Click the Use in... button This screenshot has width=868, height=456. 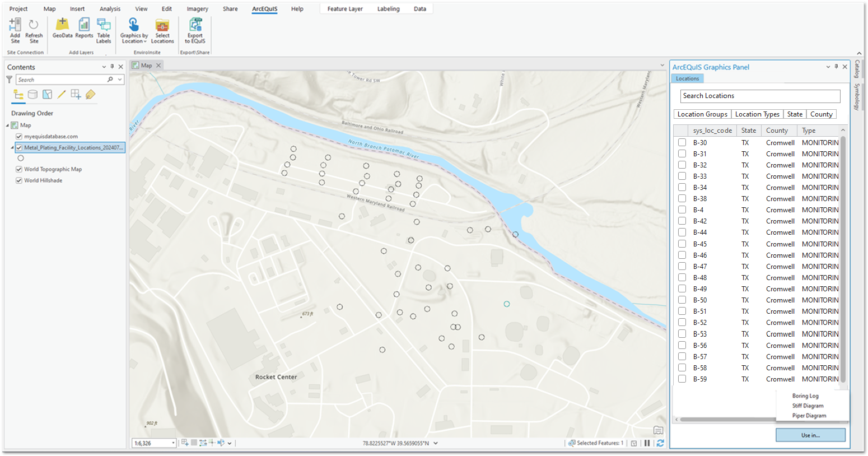810,435
